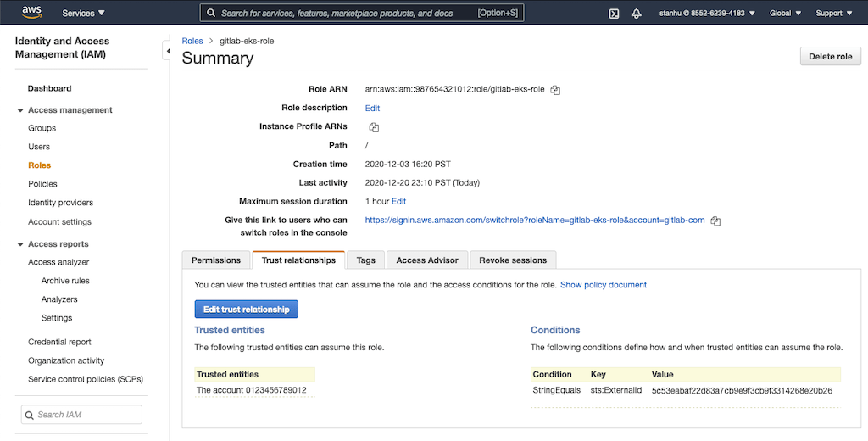Copy the Role ARN to clipboard
Screen dimensions: 868x441
(x=555, y=90)
